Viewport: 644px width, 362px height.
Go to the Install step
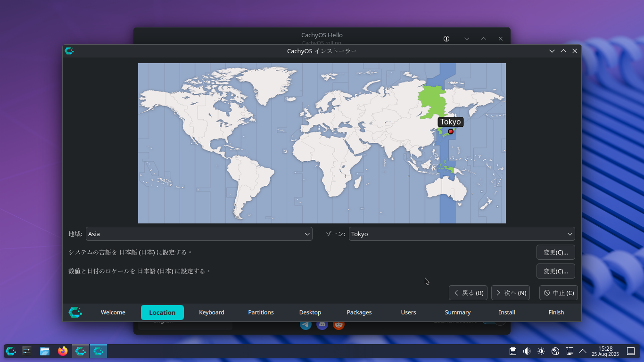coord(507,313)
